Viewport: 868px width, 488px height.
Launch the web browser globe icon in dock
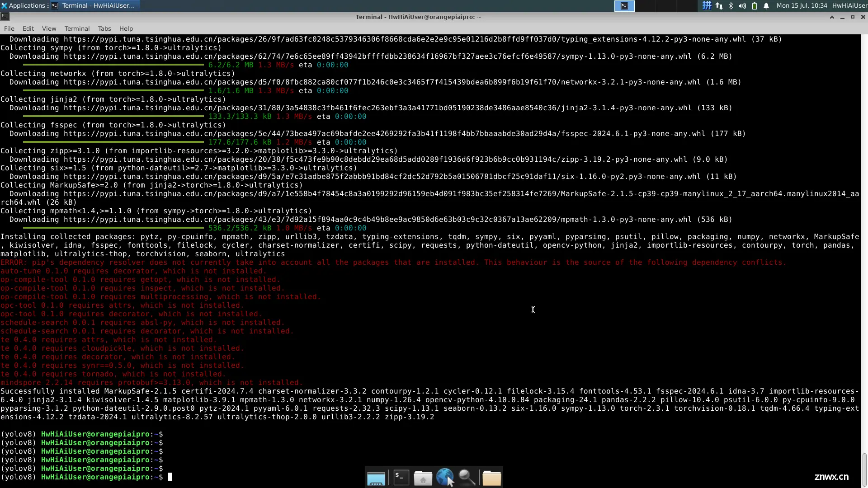click(445, 478)
